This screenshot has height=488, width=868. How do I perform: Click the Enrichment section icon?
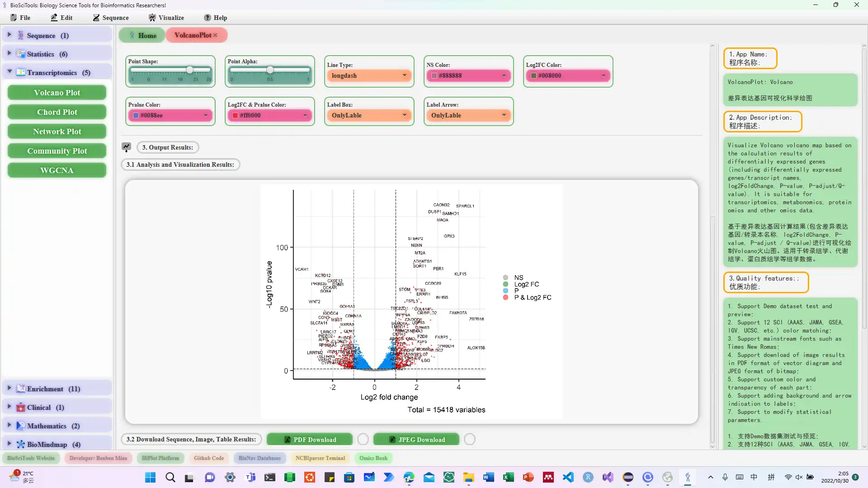(x=21, y=388)
